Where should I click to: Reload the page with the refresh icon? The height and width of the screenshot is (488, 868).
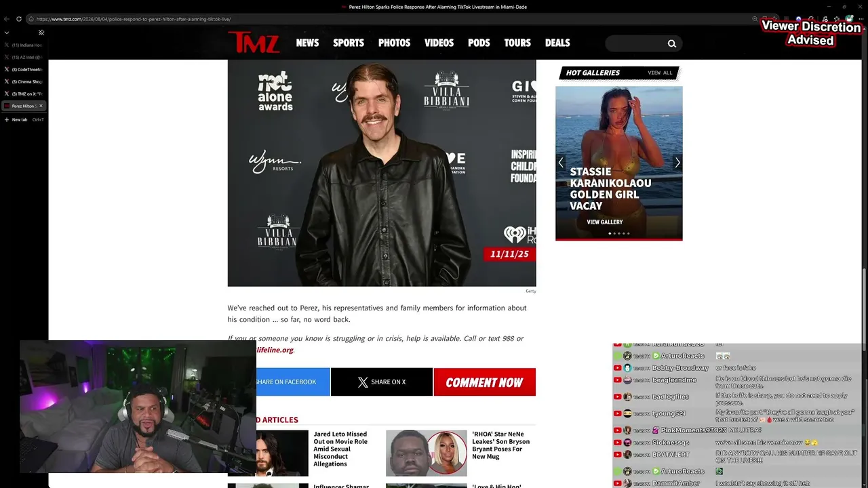click(18, 19)
